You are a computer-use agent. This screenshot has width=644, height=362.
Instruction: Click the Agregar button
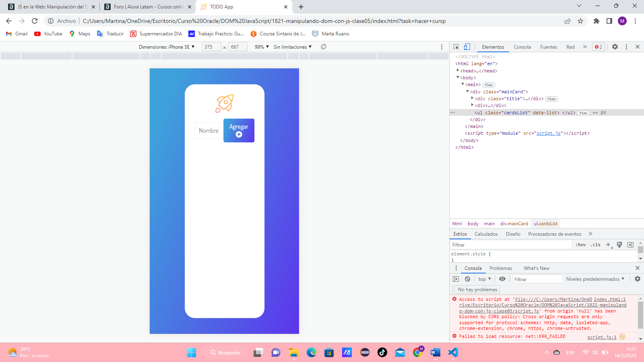click(x=239, y=130)
